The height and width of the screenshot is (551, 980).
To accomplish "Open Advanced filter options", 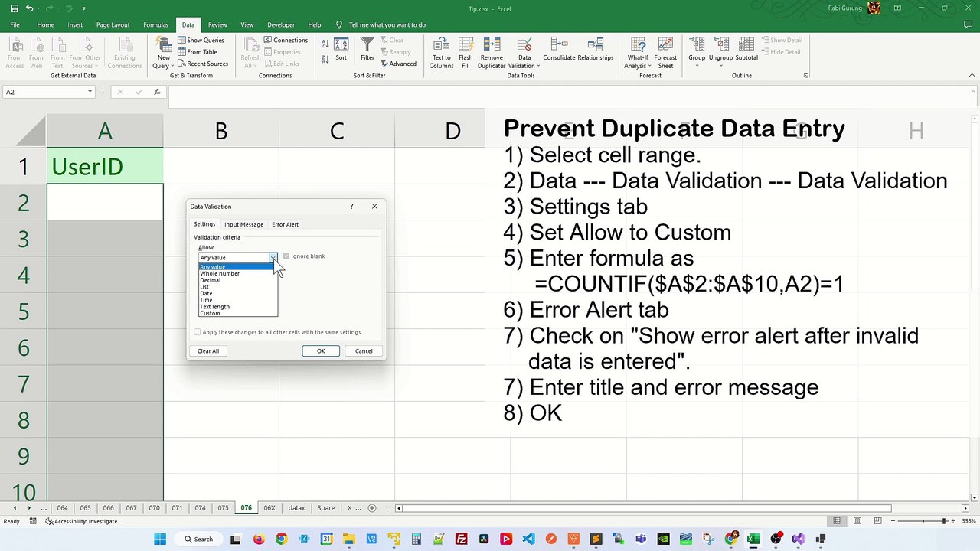I will [x=397, y=64].
